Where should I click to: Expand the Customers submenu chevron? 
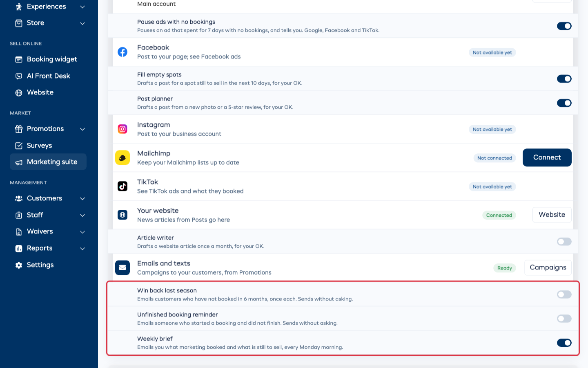tap(82, 199)
